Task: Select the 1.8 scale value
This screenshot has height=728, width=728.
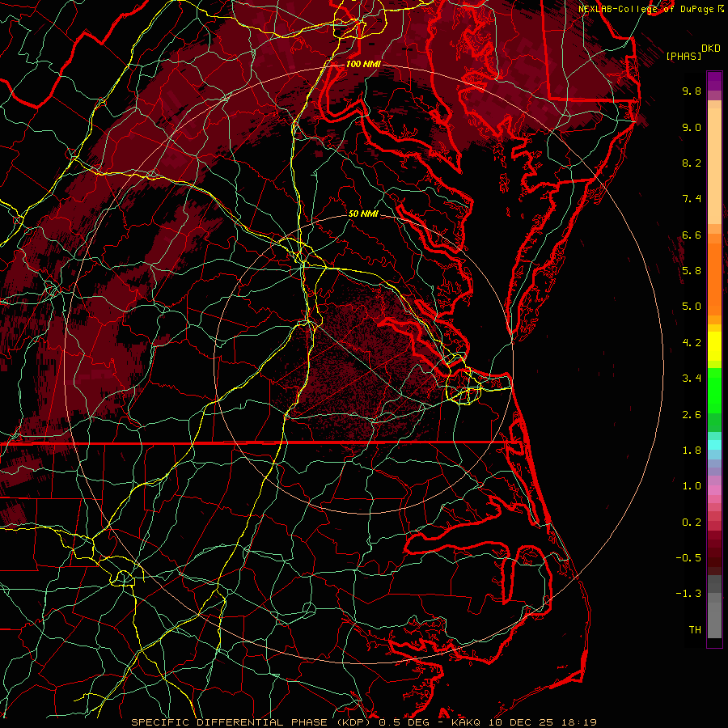Action: [x=692, y=451]
